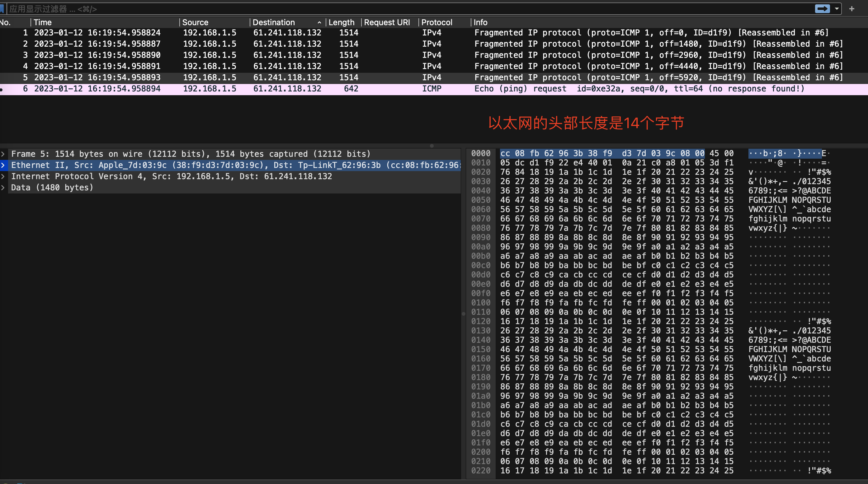
Task: Expand Internet Protocol Version 4 node
Action: click(3, 176)
